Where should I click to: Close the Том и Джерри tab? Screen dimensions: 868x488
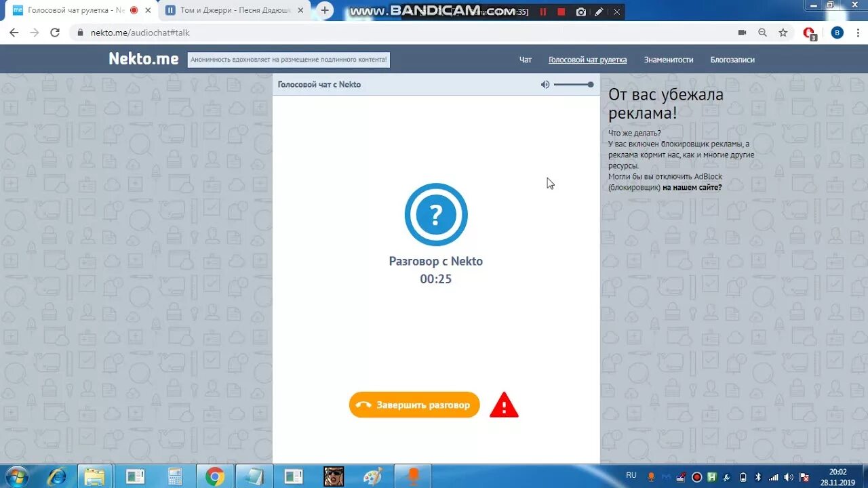click(302, 10)
